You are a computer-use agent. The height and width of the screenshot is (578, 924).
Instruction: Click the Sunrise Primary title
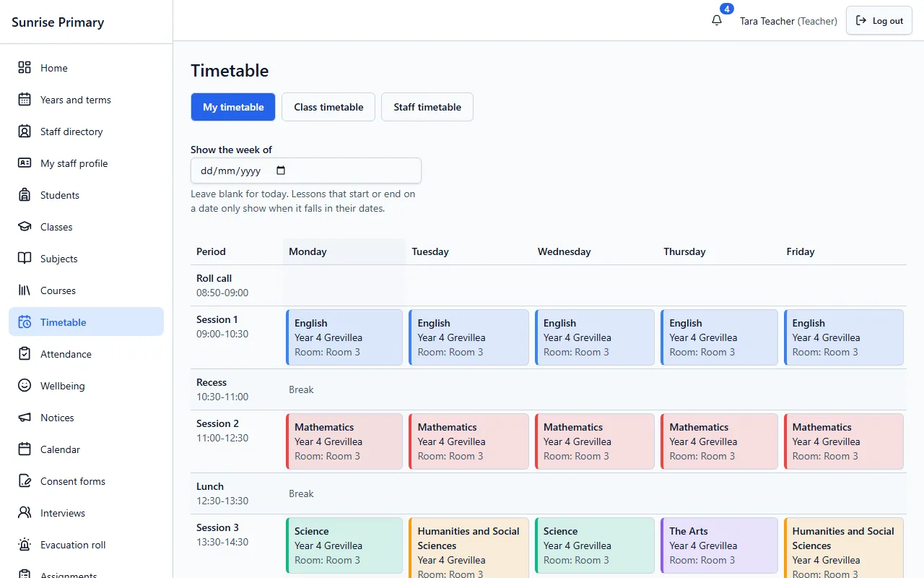pos(58,22)
